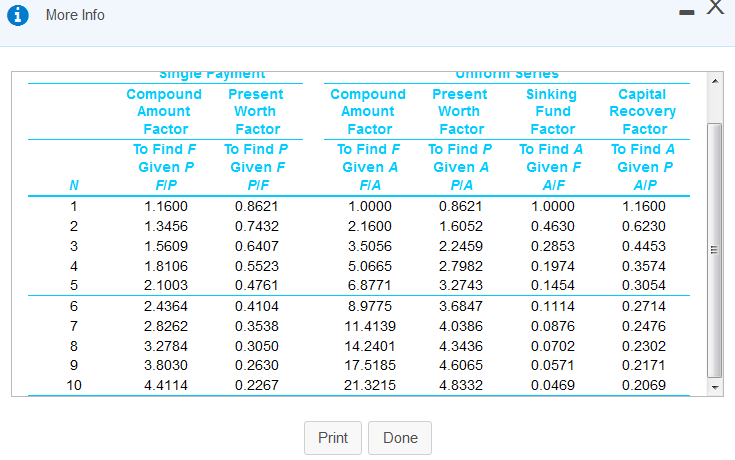This screenshot has width=735, height=460.
Task: Click F/A value 11.4139
Action: 370,326
